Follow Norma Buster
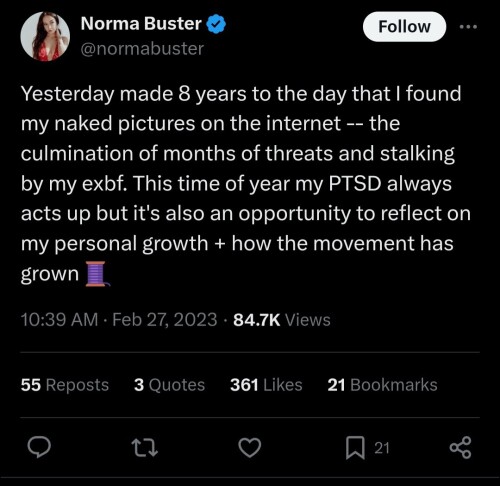 [404, 27]
